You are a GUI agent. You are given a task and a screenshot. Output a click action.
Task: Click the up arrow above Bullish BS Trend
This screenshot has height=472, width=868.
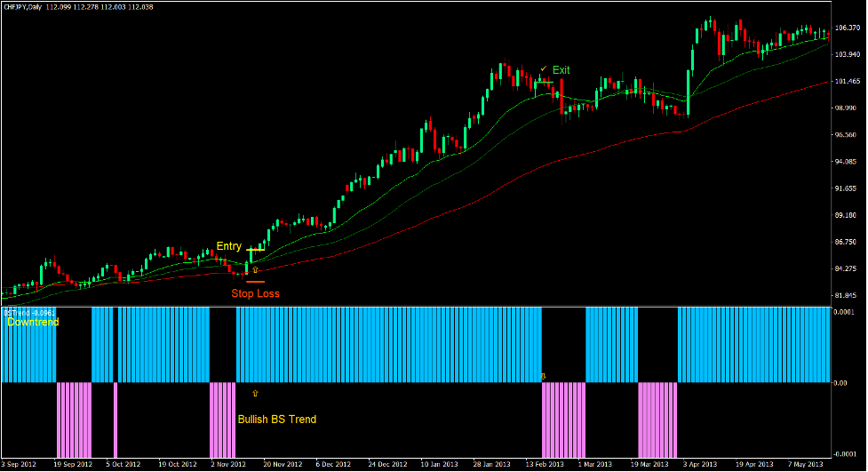256,392
